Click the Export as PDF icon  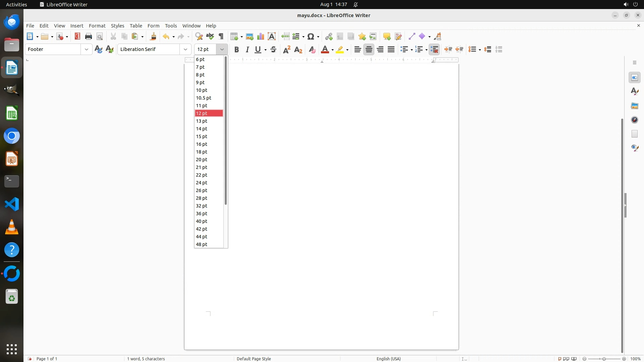pos(77,36)
